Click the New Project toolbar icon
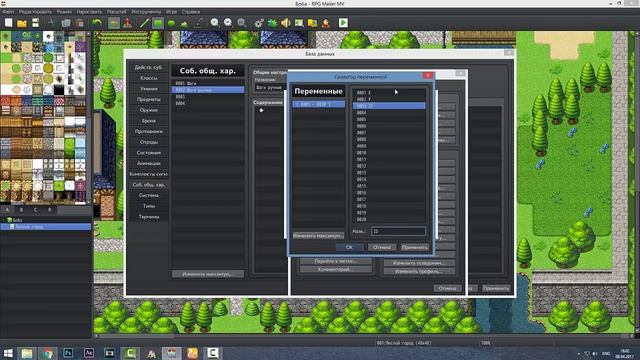Image resolution: width=640 pixels, height=360 pixels. pyautogui.click(x=8, y=23)
